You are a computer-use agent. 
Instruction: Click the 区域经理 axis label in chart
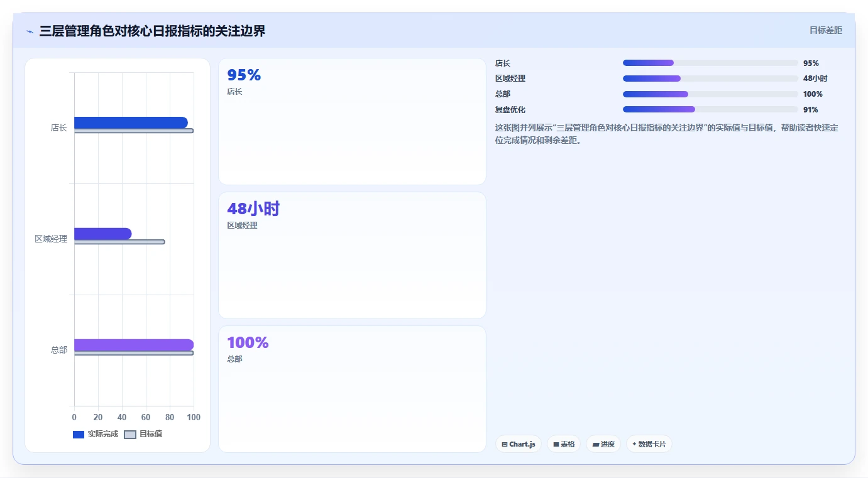pyautogui.click(x=51, y=239)
